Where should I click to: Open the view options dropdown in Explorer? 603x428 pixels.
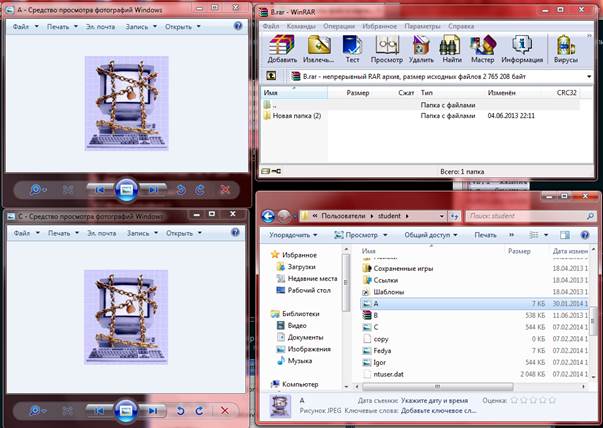point(546,235)
